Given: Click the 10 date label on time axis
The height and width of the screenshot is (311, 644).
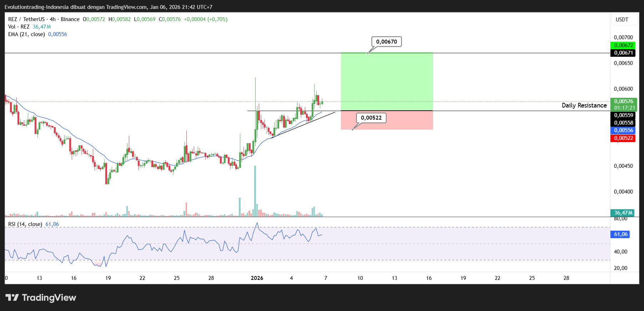Looking at the screenshot, I should (360, 278).
